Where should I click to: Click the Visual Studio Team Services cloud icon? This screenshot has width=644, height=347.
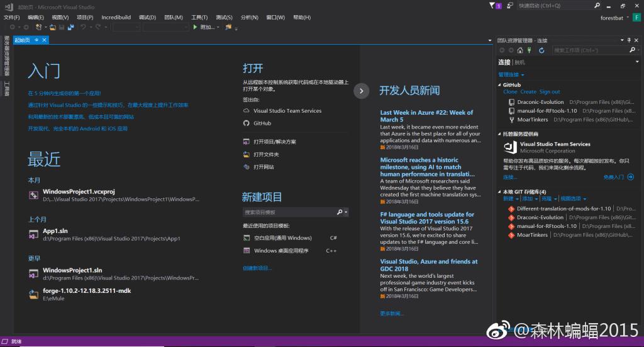coord(246,111)
